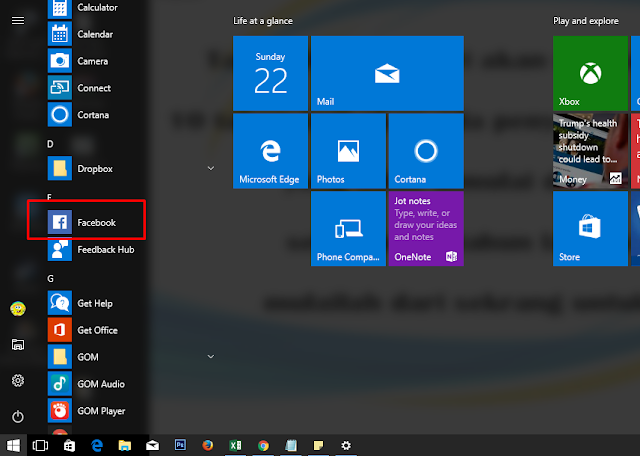
Task: Open Chrome from the taskbar
Action: point(263,445)
